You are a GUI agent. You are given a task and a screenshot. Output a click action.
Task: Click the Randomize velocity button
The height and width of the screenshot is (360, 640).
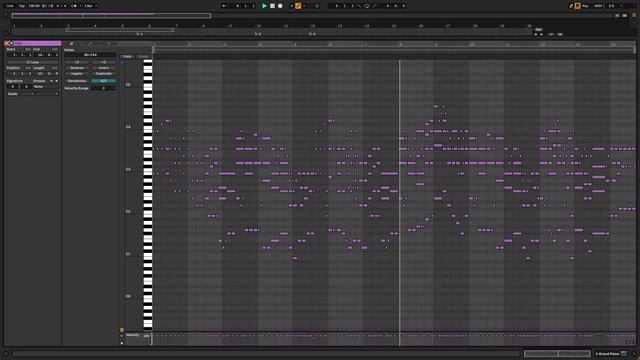pyautogui.click(x=77, y=81)
